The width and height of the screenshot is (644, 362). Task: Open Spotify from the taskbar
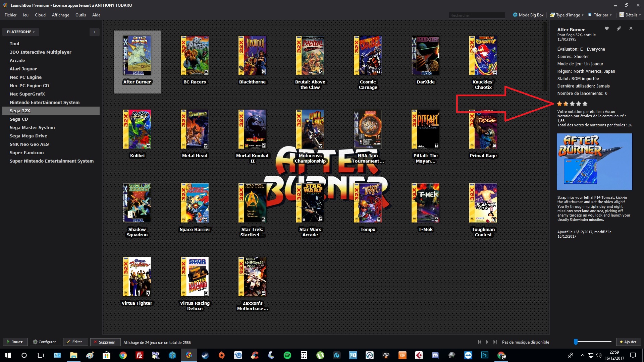[x=287, y=355]
